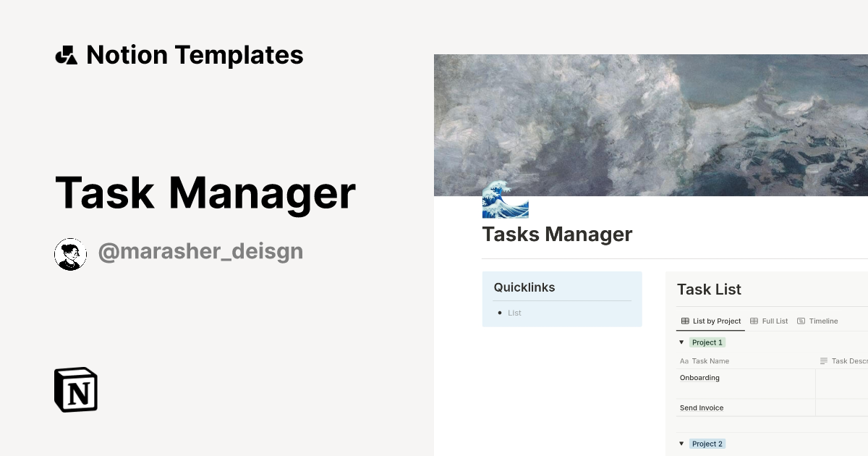Click the table icon beside Full List
The image size is (868, 456).
tap(756, 321)
